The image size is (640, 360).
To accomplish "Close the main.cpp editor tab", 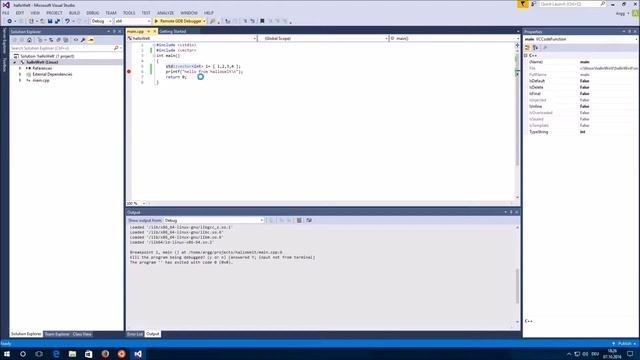I will coord(155,31).
